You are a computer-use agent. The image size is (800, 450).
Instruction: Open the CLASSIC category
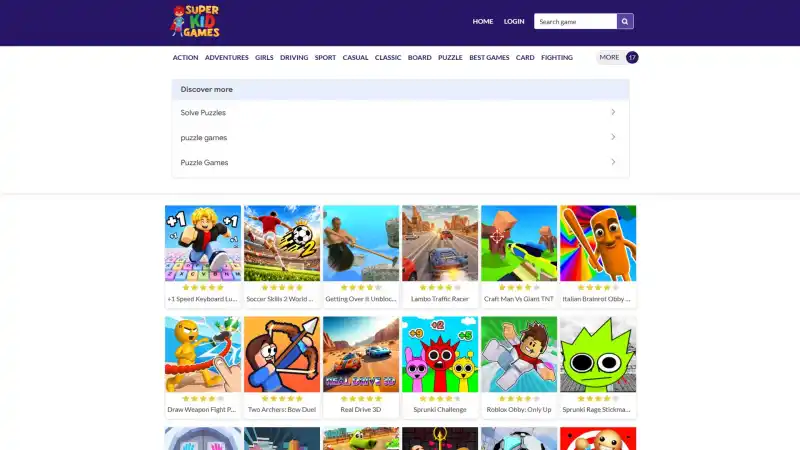pyautogui.click(x=388, y=58)
